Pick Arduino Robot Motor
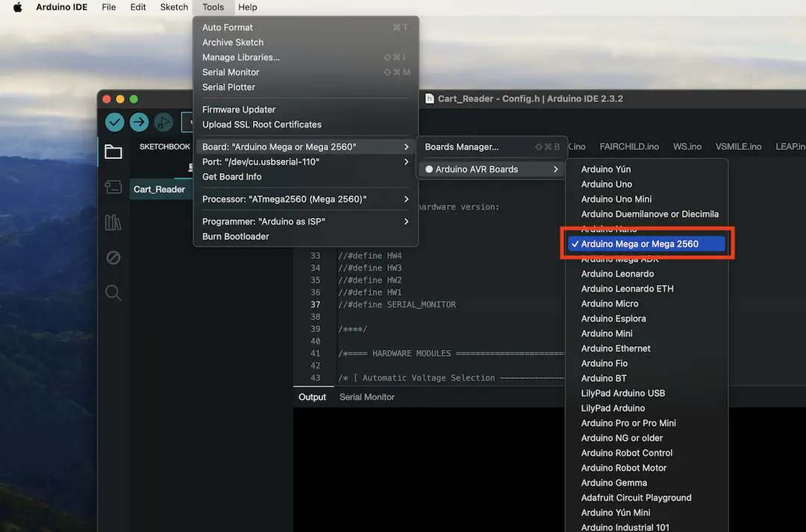This screenshot has height=532, width=806. tap(646, 468)
